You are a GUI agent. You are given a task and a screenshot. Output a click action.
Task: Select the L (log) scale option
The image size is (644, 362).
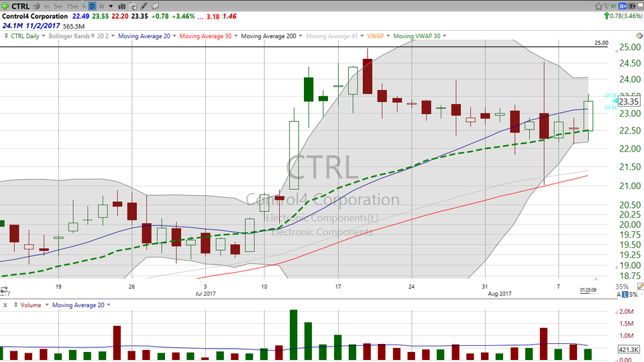click(x=625, y=295)
